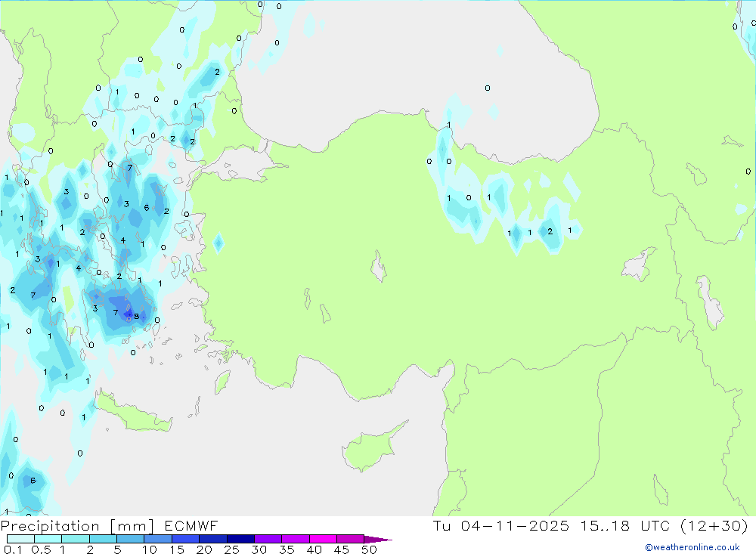Click legend tick label '10'
The width and height of the screenshot is (756, 554).
tap(149, 549)
